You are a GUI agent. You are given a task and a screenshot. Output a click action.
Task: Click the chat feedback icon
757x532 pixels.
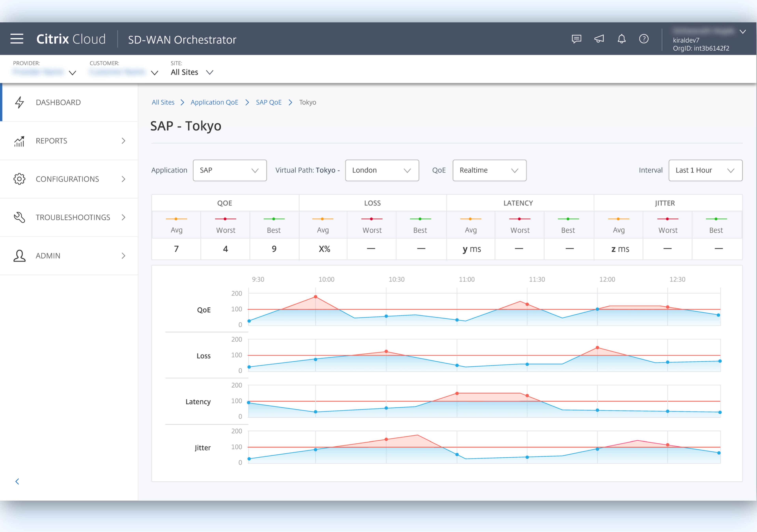(576, 39)
